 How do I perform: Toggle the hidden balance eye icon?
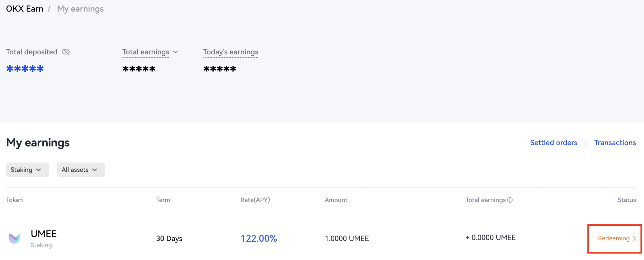[x=66, y=52]
